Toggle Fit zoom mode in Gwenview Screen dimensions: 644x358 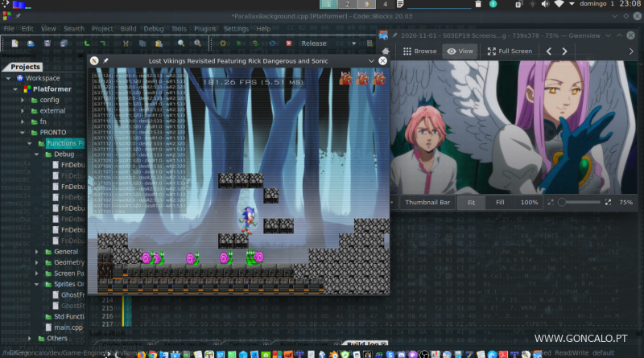(471, 203)
